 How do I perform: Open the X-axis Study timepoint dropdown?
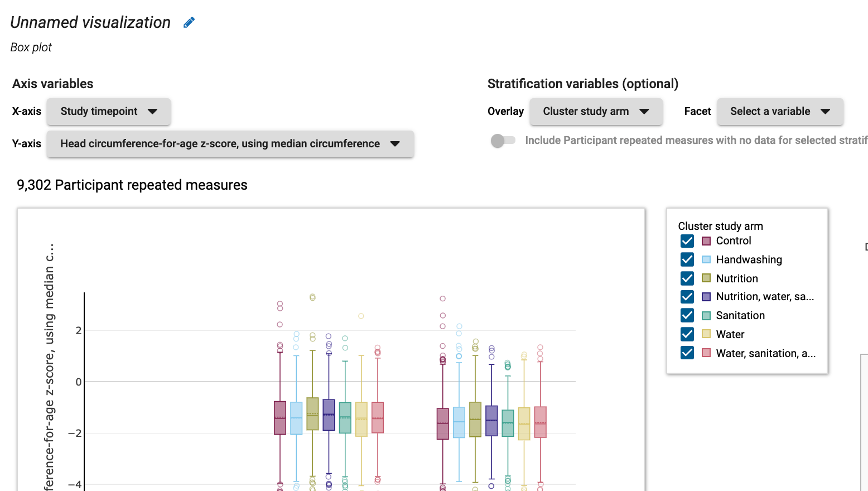tap(109, 112)
